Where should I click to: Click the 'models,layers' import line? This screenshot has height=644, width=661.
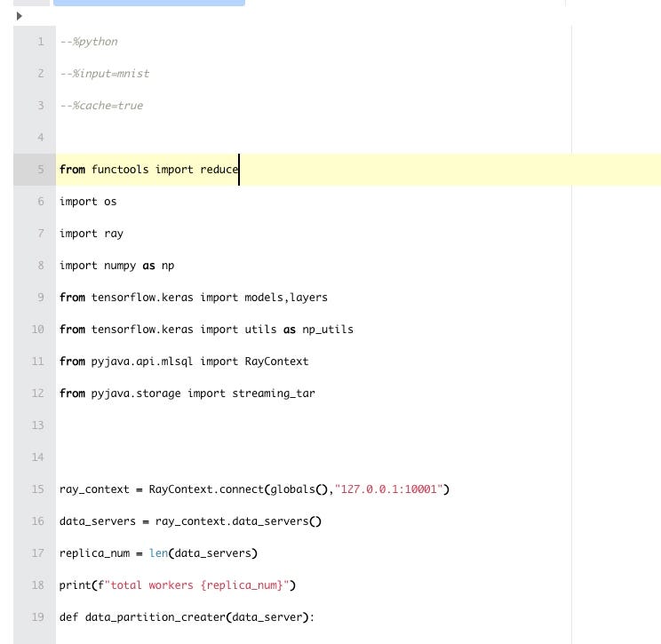(x=194, y=298)
